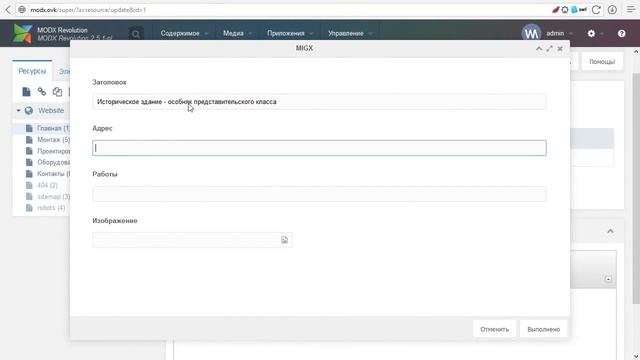This screenshot has height=360, width=640.
Task: Open the browser downloads icon
Action: [612, 10]
